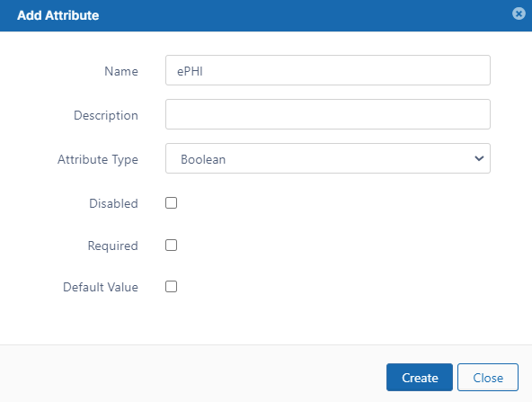Click the Add Attribute dialog title
Screen dimensions: 532x402
(x=58, y=15)
